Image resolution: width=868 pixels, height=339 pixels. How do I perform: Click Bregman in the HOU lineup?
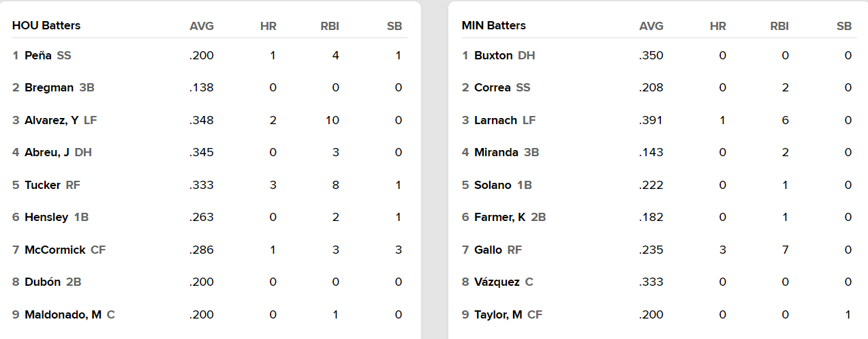[49, 87]
